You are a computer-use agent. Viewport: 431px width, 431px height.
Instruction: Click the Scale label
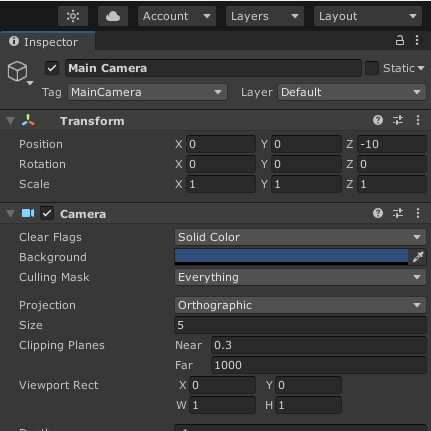point(34,184)
